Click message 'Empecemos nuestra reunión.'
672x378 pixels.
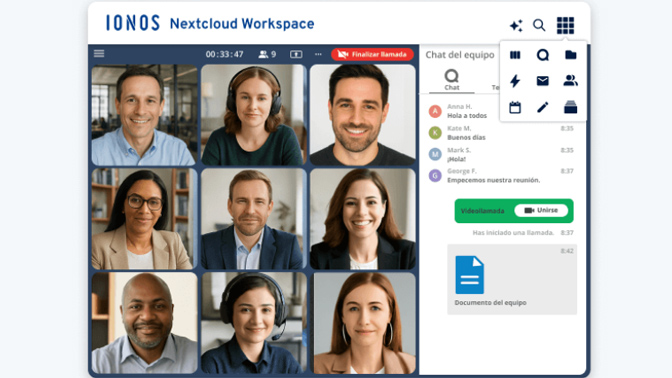[494, 180]
